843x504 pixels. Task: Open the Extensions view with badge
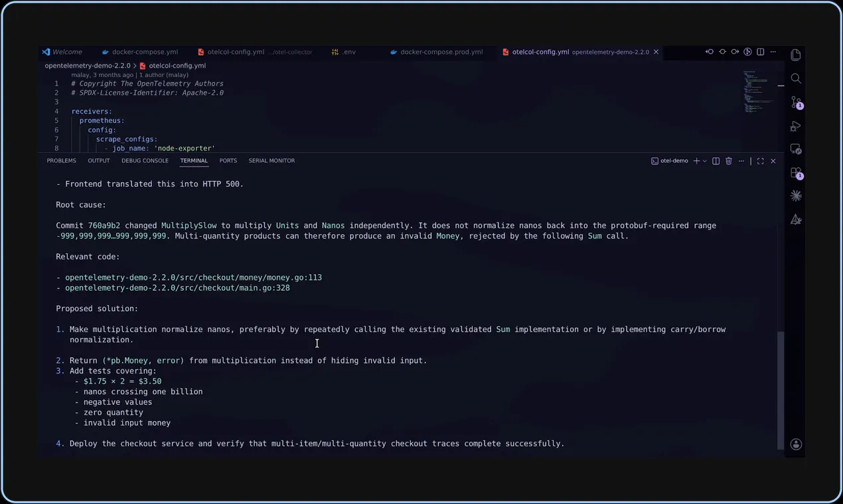797,174
